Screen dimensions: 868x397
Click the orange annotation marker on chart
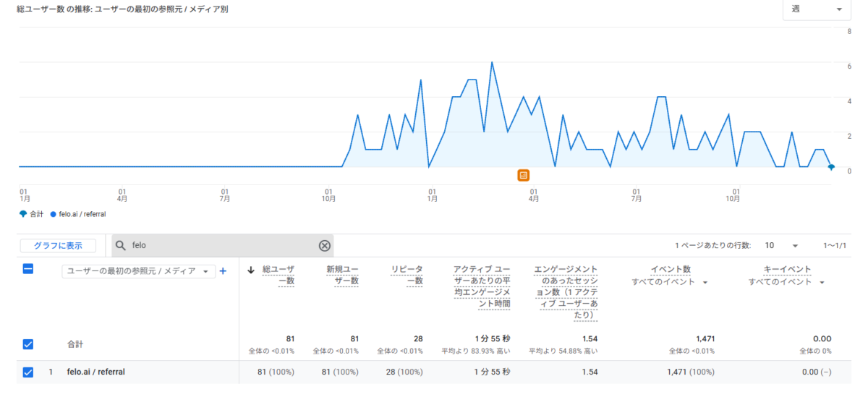[x=524, y=175]
